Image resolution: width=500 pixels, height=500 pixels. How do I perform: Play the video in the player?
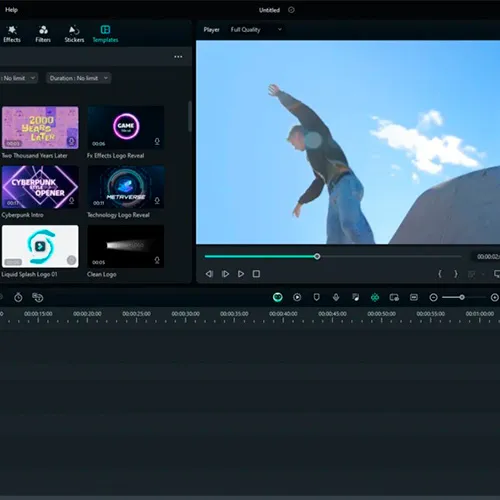(x=241, y=274)
